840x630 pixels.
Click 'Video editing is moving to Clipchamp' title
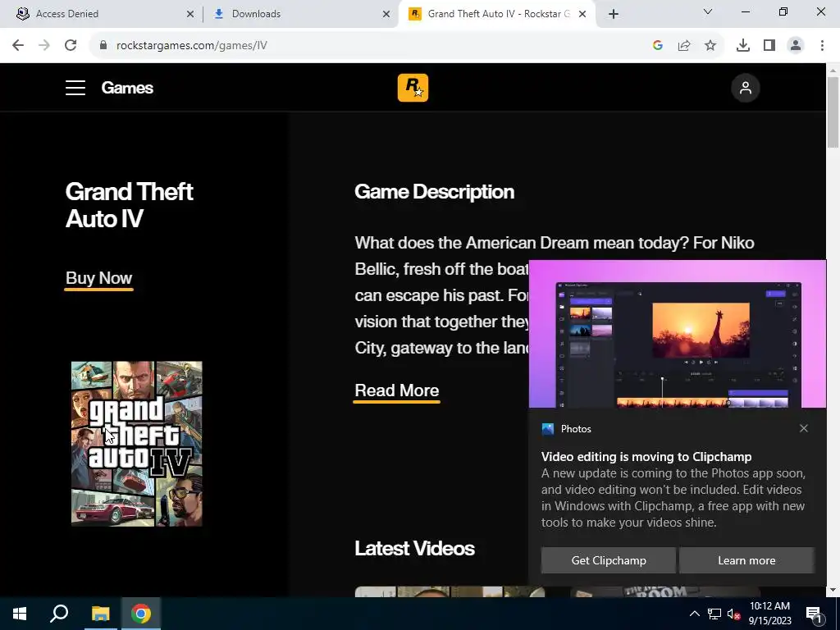pos(646,457)
